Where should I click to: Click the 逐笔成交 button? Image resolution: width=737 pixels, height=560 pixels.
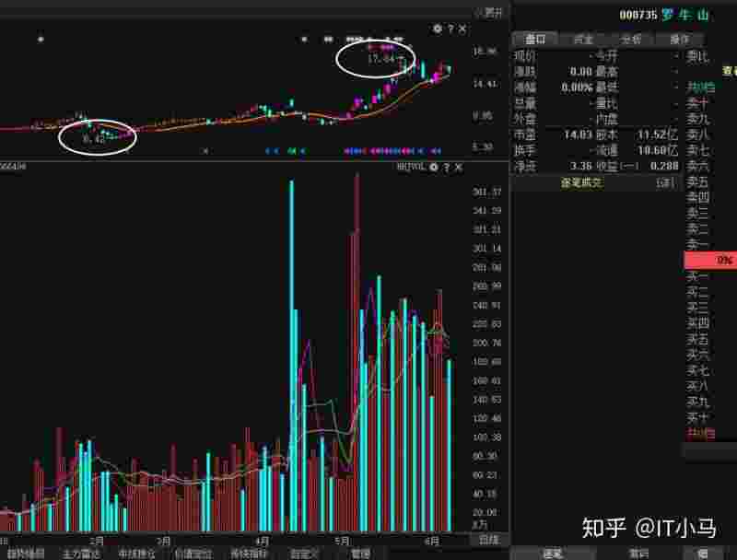[580, 181]
